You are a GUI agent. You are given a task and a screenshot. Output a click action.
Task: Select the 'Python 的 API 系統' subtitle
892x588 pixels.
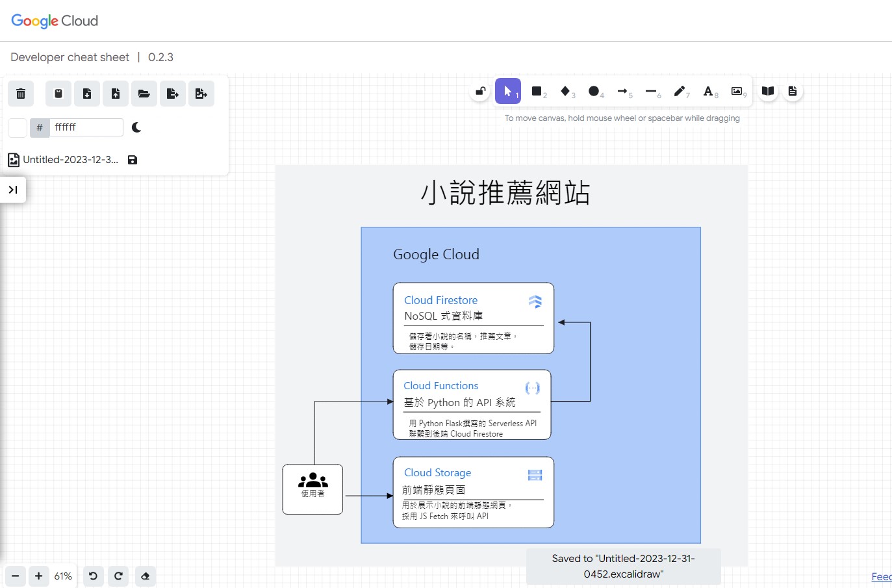[x=459, y=403]
